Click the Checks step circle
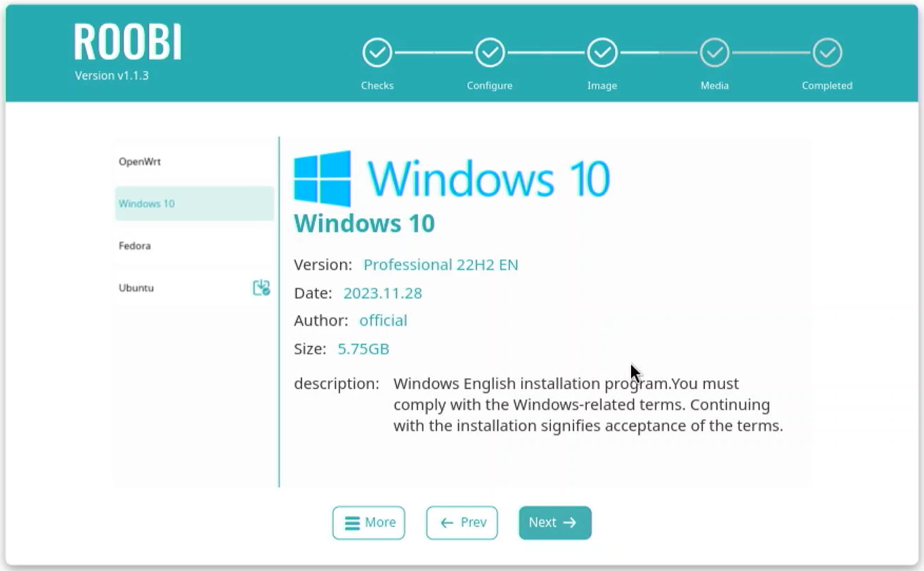This screenshot has height=571, width=924. pos(377,53)
